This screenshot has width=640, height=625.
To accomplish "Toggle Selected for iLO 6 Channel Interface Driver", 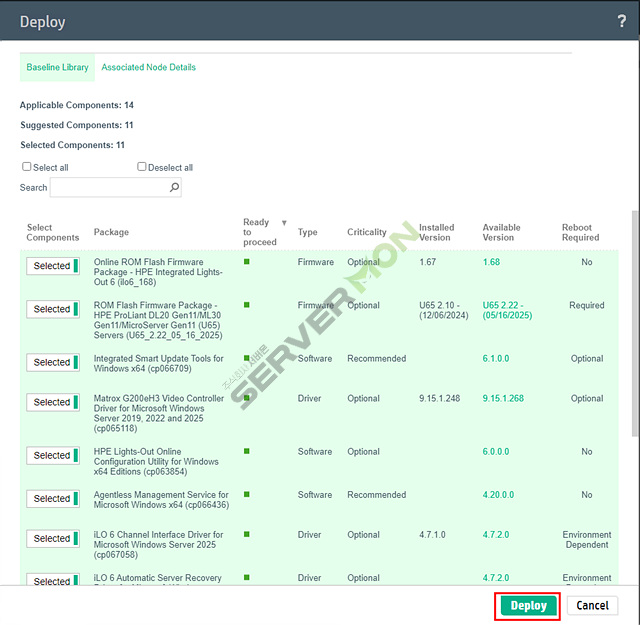I will coord(53,539).
